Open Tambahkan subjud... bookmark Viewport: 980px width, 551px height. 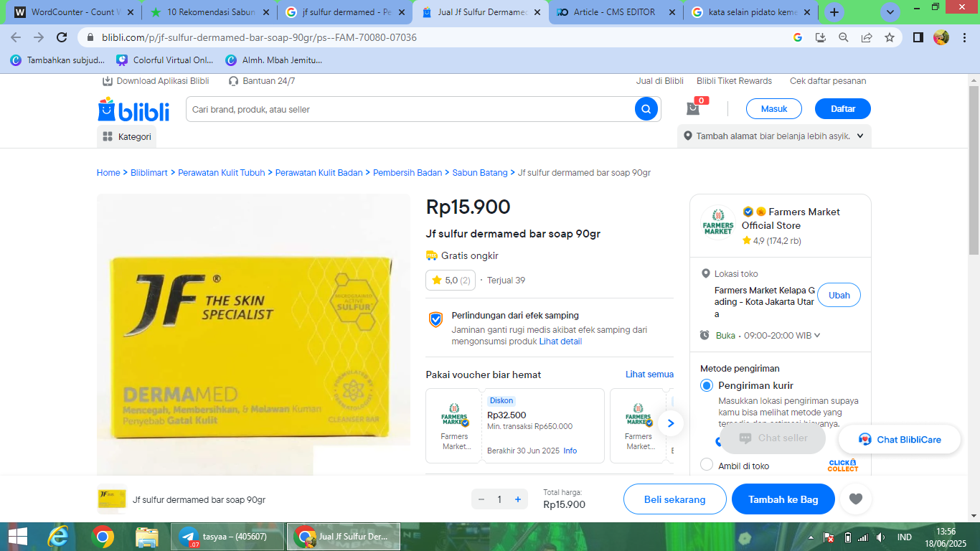coord(57,60)
